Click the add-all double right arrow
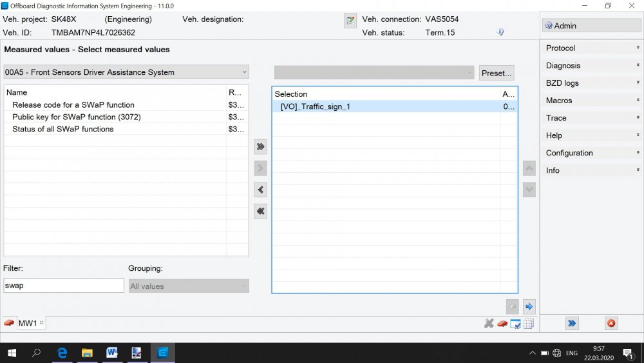Image resolution: width=644 pixels, height=363 pixels. (260, 147)
